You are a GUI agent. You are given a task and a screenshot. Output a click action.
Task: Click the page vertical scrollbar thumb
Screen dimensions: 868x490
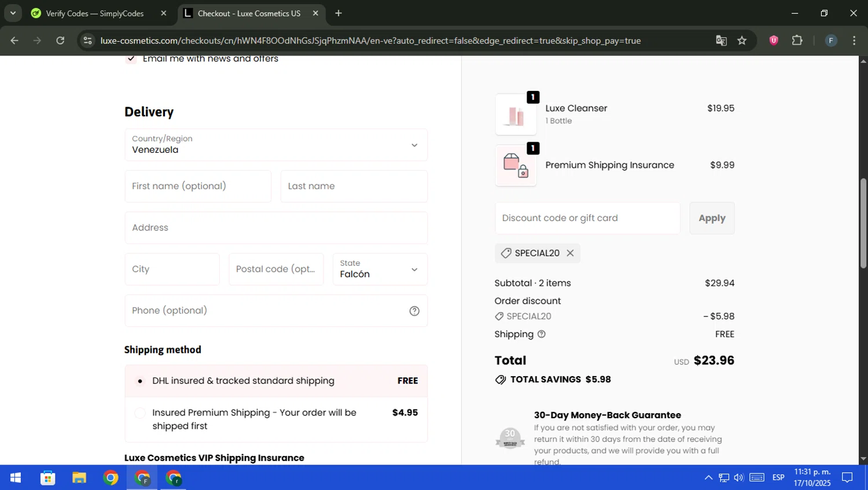click(x=863, y=223)
